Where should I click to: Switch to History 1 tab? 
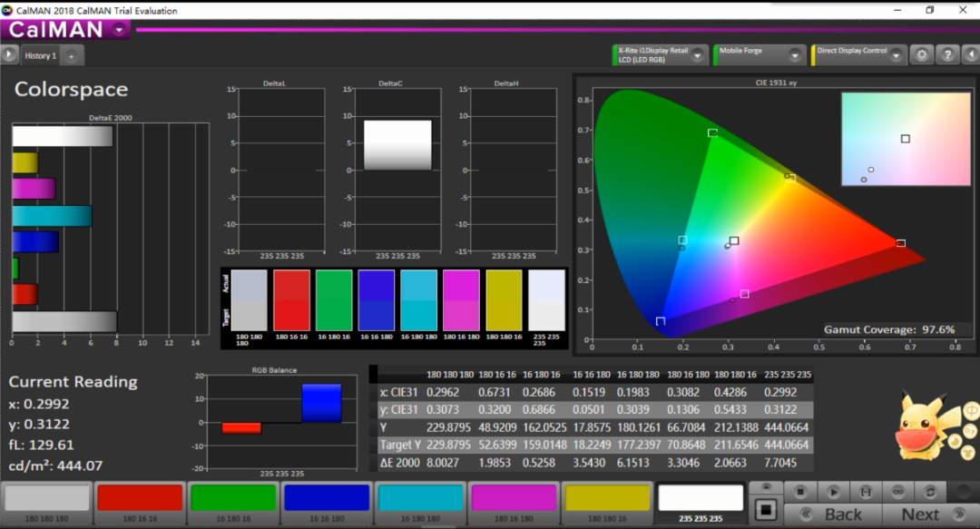(x=40, y=56)
